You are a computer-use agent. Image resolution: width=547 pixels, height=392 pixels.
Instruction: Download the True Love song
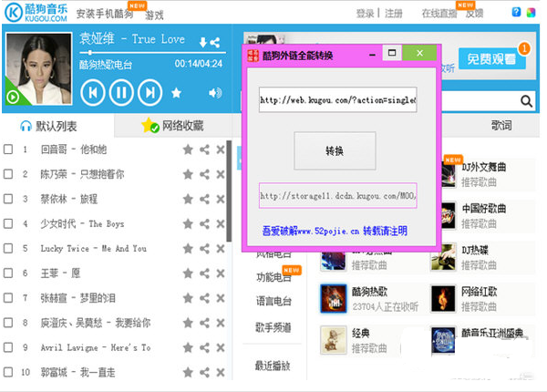tap(203, 43)
